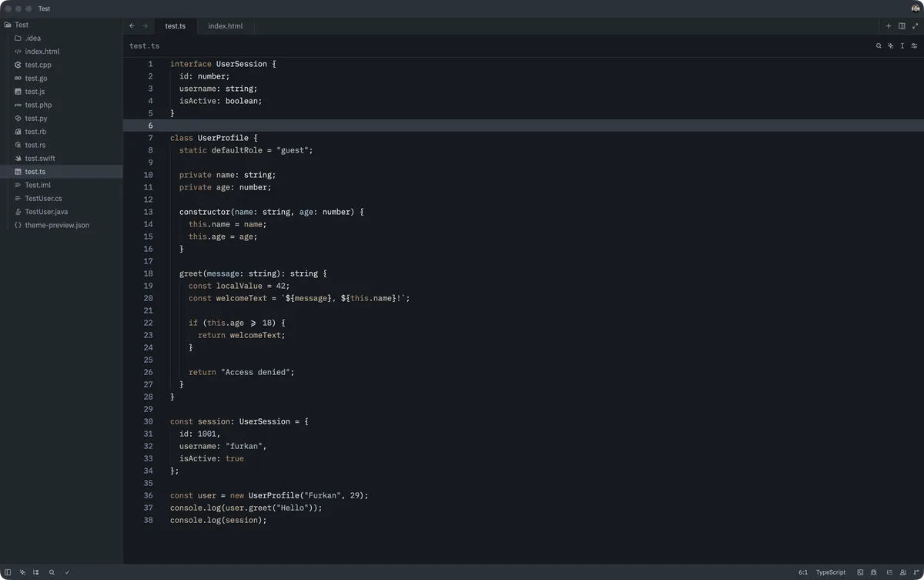Click 'private age: number;' text
924x580 pixels.
point(226,187)
